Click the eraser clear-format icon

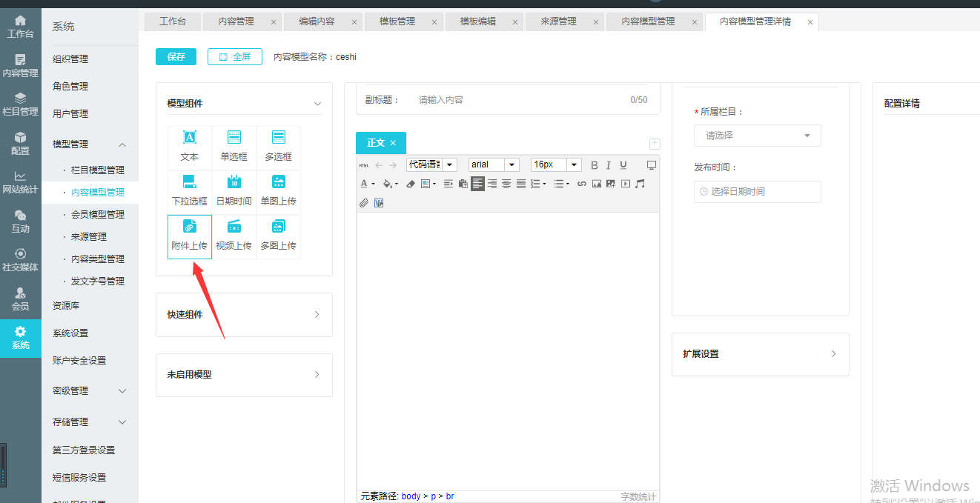(x=411, y=184)
